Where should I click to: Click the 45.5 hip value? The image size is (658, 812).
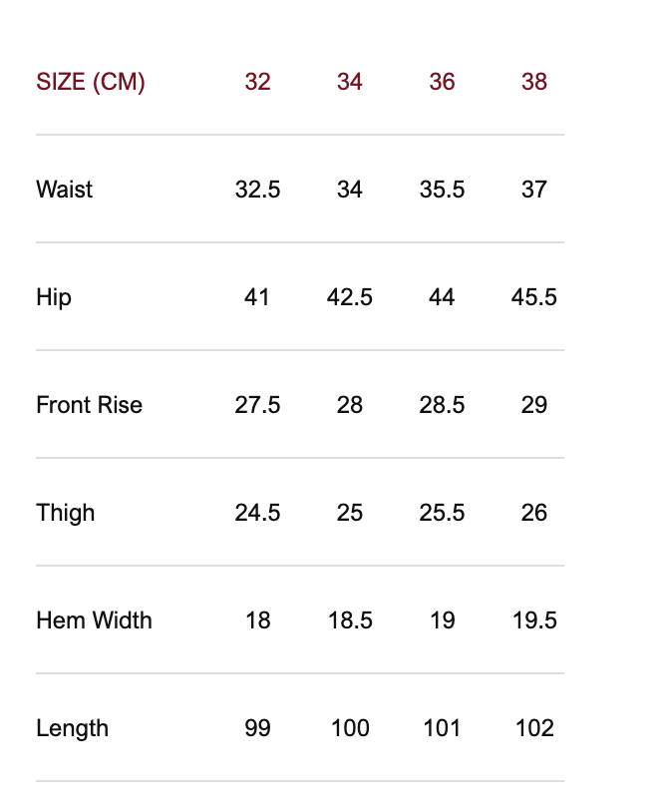[534, 297]
